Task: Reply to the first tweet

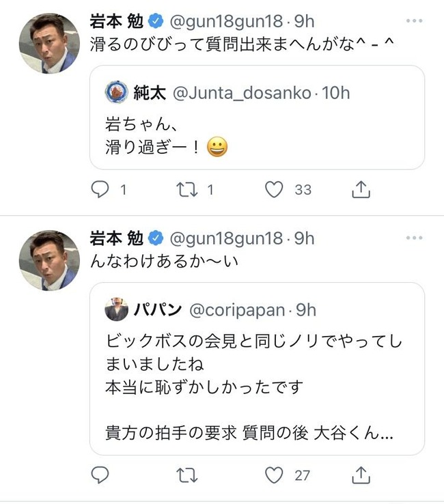Action: point(100,191)
